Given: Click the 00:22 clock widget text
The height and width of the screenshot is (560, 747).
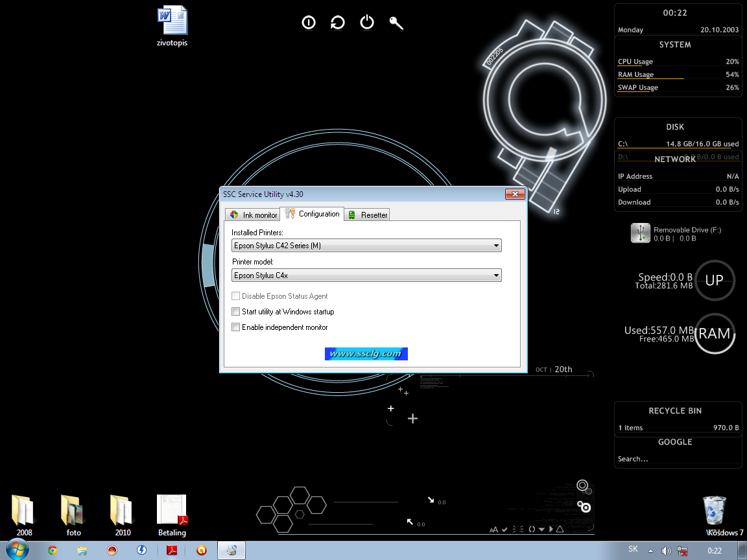Looking at the screenshot, I should point(675,13).
